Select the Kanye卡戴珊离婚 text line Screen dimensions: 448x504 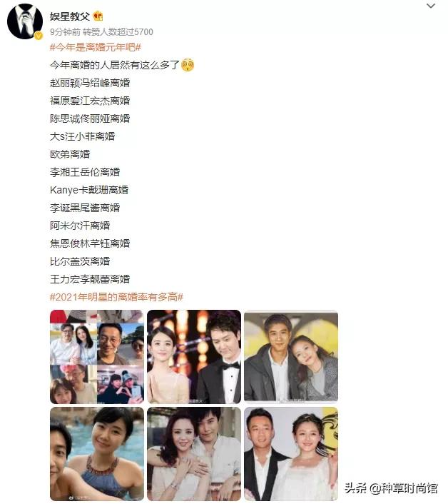click(89, 190)
